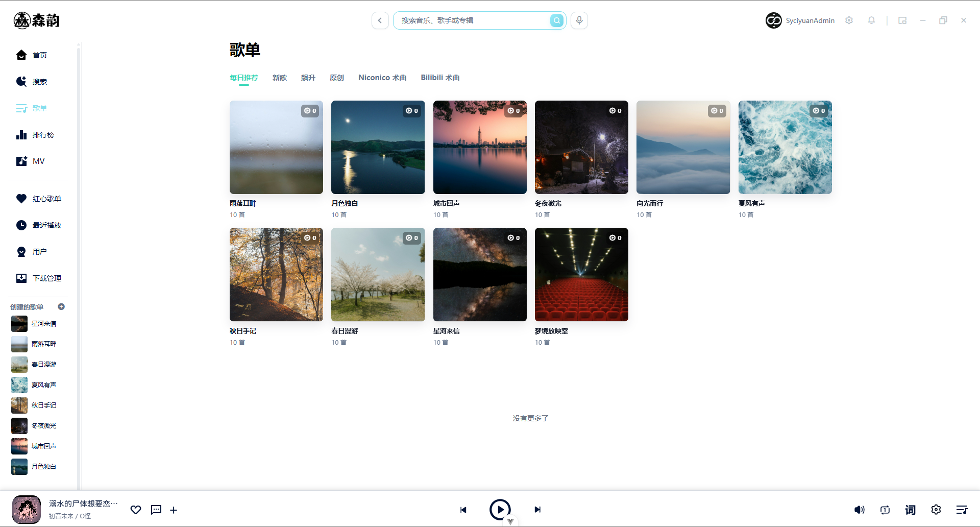
Task: Switch to Niconico 术曲 tab
Action: point(382,78)
